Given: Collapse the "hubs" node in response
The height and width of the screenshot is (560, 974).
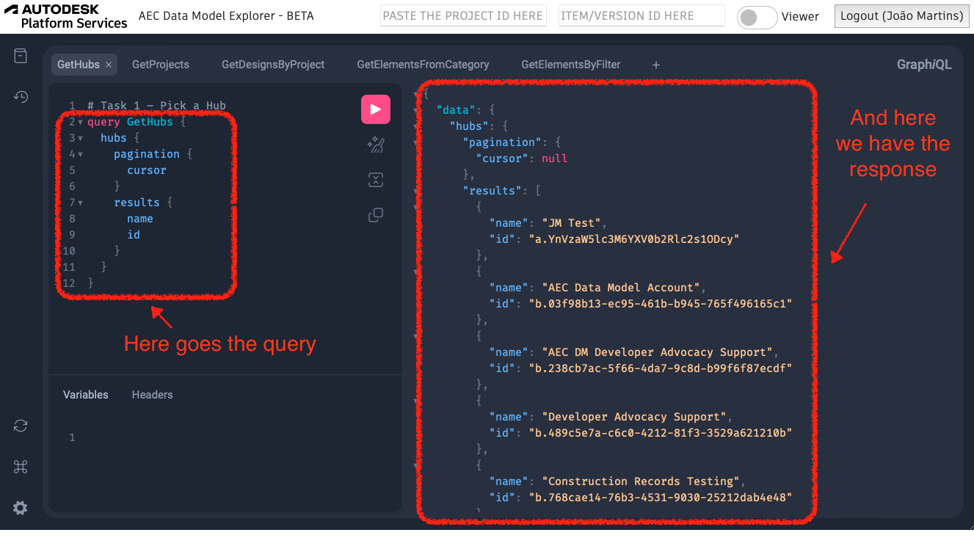Looking at the screenshot, I should pyautogui.click(x=418, y=126).
